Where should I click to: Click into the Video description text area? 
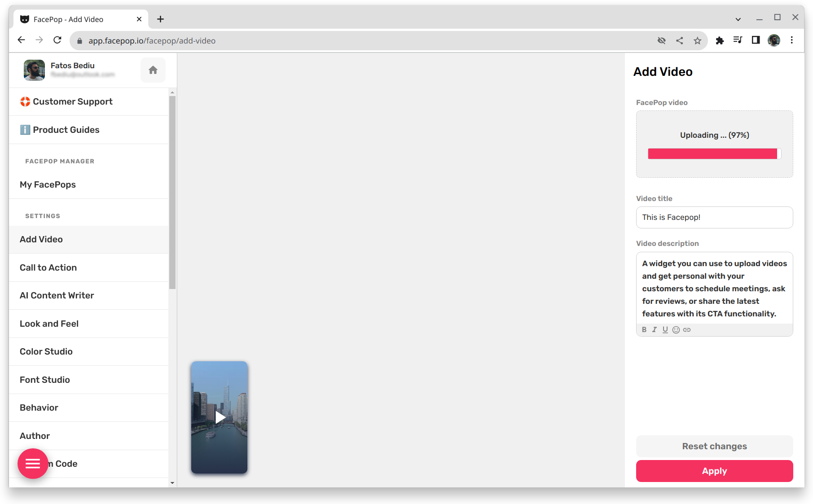pos(714,289)
